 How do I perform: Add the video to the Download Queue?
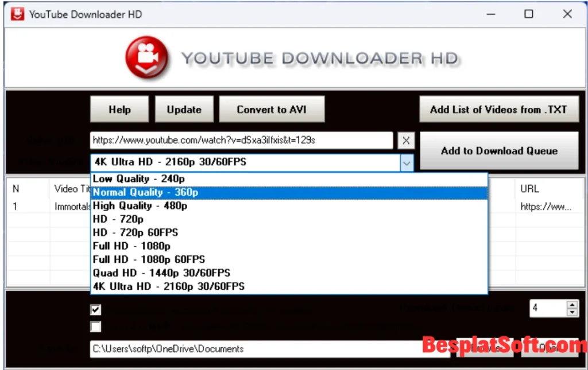(499, 151)
